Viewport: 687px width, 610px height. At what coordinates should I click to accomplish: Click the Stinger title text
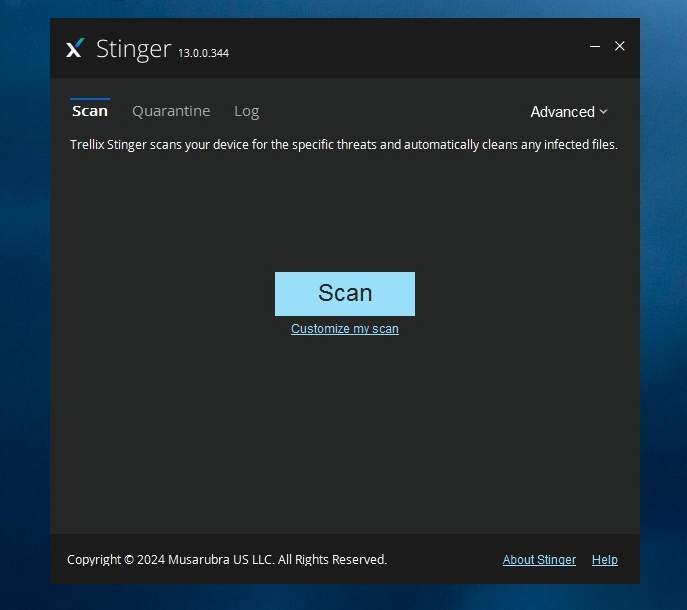coord(133,49)
